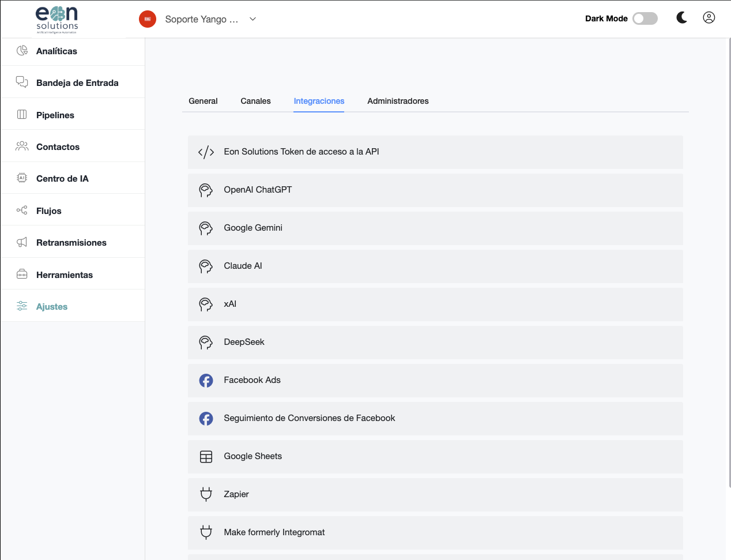Click the Retransmisiones megaphone icon
Image resolution: width=731 pixels, height=560 pixels.
point(22,242)
